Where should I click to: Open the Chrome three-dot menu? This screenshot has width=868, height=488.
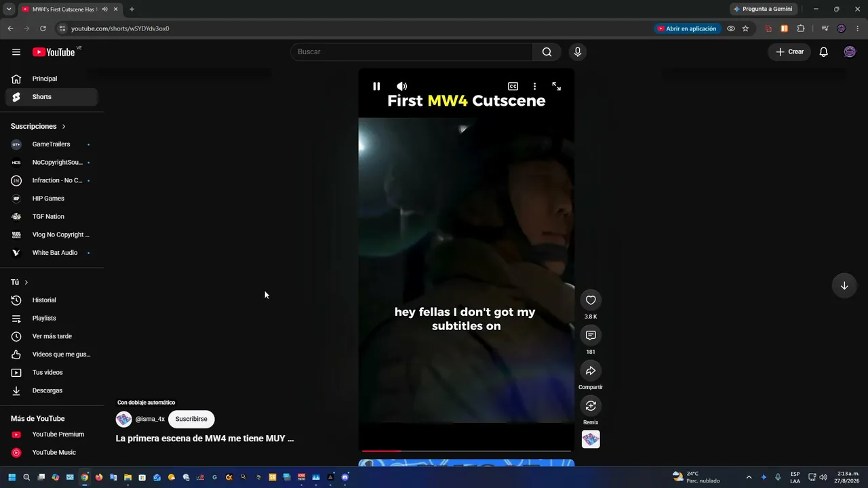(857, 28)
